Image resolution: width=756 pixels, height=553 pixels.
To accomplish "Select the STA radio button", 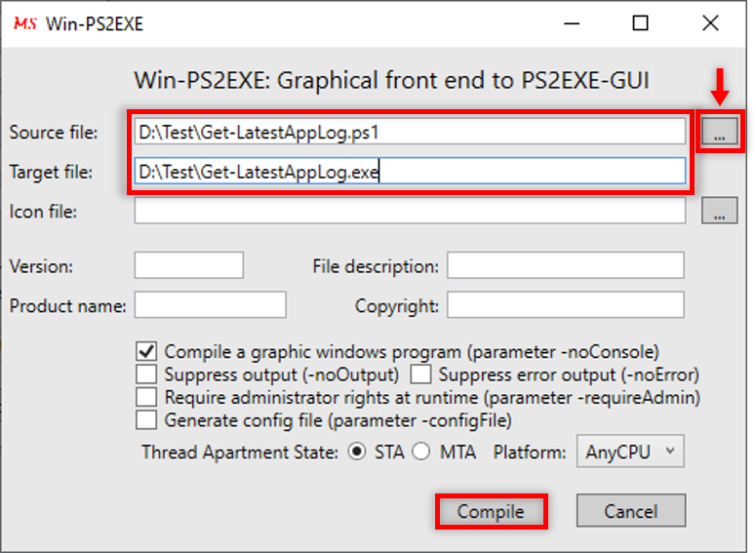I will [357, 452].
